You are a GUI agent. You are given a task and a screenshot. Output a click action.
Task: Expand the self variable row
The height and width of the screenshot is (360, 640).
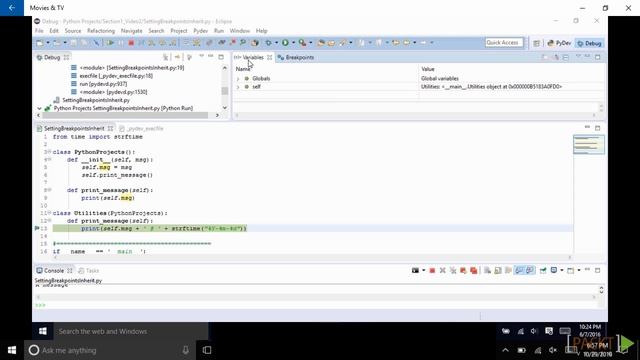[238, 87]
